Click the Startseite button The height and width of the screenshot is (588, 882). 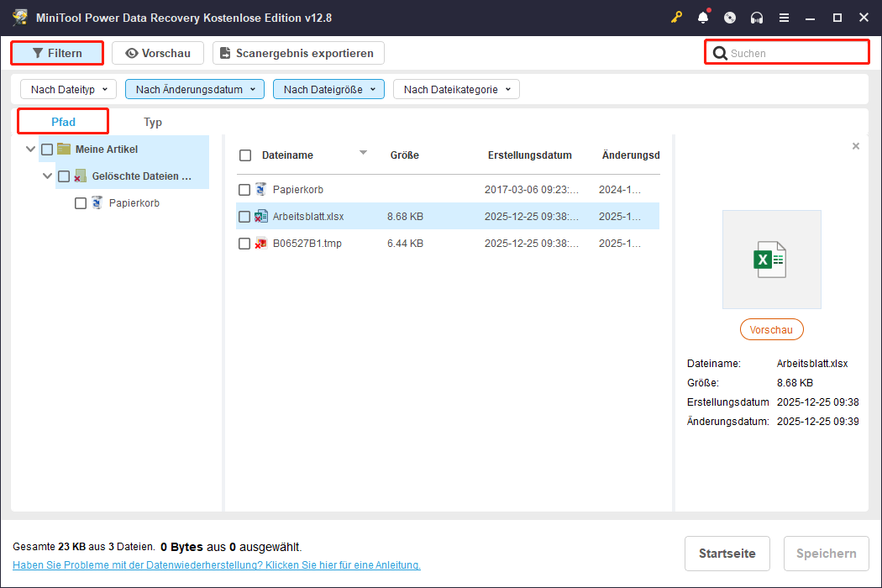pos(727,553)
